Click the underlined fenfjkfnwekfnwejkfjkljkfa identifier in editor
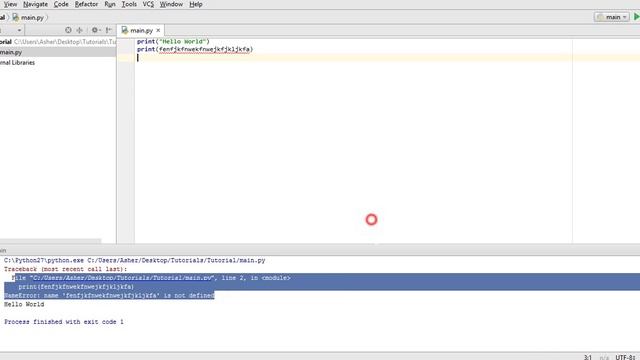The width and height of the screenshot is (640, 360). (204, 49)
